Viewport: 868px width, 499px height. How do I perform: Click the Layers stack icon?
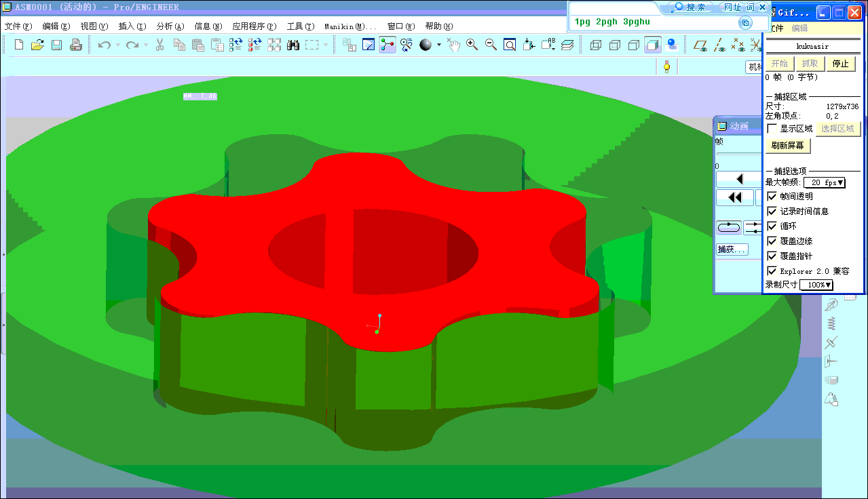tap(567, 45)
